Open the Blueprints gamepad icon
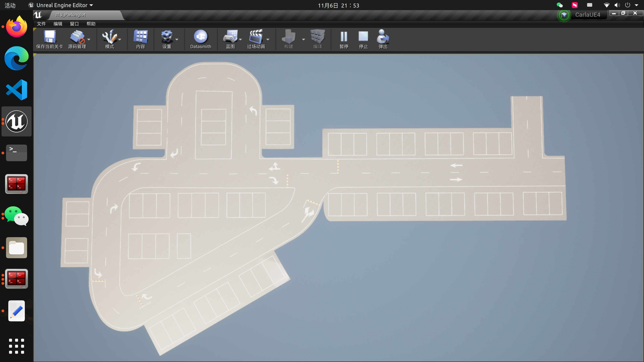The height and width of the screenshot is (362, 644). (230, 37)
